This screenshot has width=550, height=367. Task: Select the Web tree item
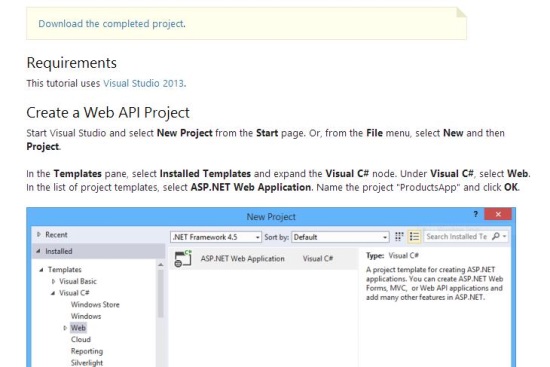tap(78, 328)
